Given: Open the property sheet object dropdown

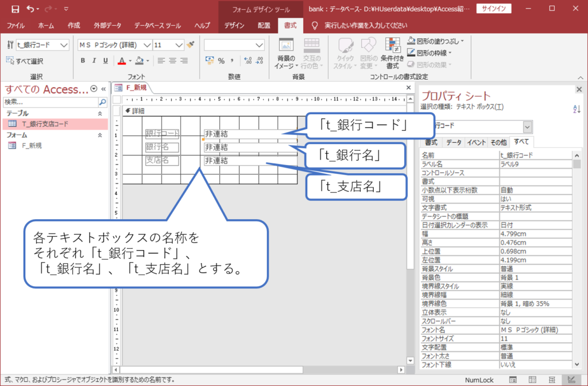Looking at the screenshot, I should pyautogui.click(x=528, y=127).
